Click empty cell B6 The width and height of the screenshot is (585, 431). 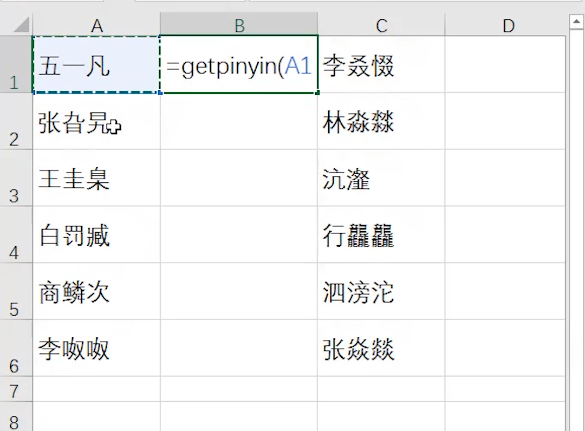tap(239, 348)
